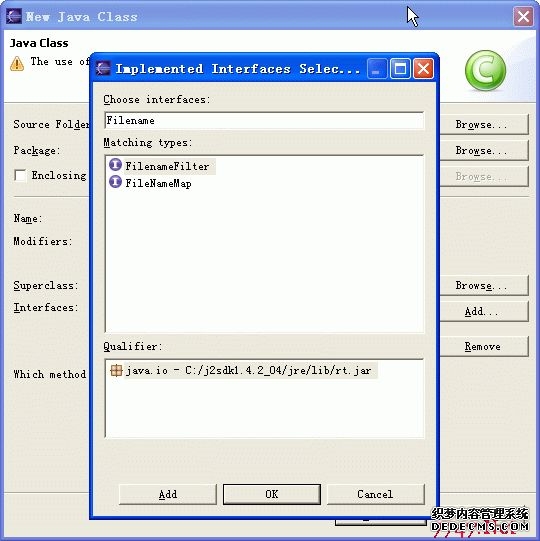Click the java.io package icon in Qualifier
The width and height of the screenshot is (540, 541).
pos(116,371)
